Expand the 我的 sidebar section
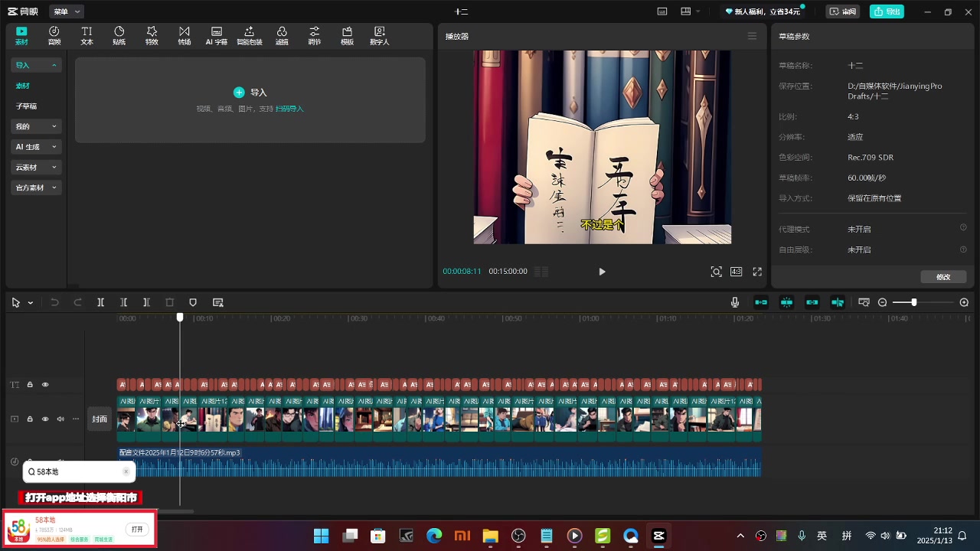The height and width of the screenshot is (551, 980). [36, 126]
